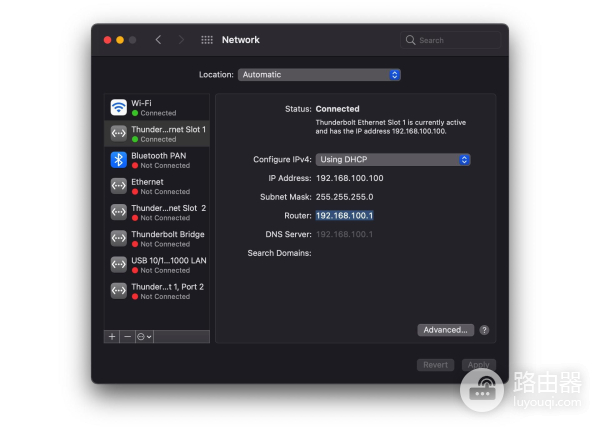Click the Status Connected text
This screenshot has height=430, width=600.
[337, 109]
